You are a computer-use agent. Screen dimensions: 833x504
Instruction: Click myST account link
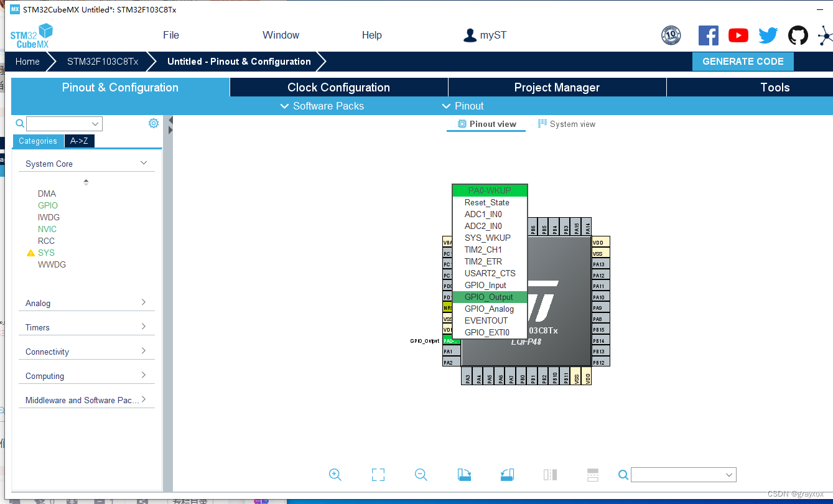point(493,35)
